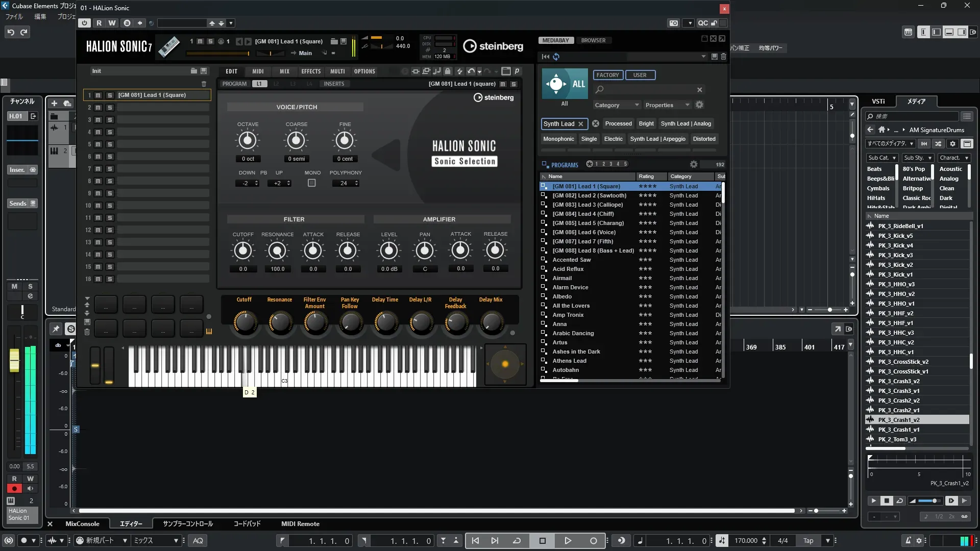The height and width of the screenshot is (551, 980).
Task: Expand the Properties filter dropdown
Action: coord(667,105)
